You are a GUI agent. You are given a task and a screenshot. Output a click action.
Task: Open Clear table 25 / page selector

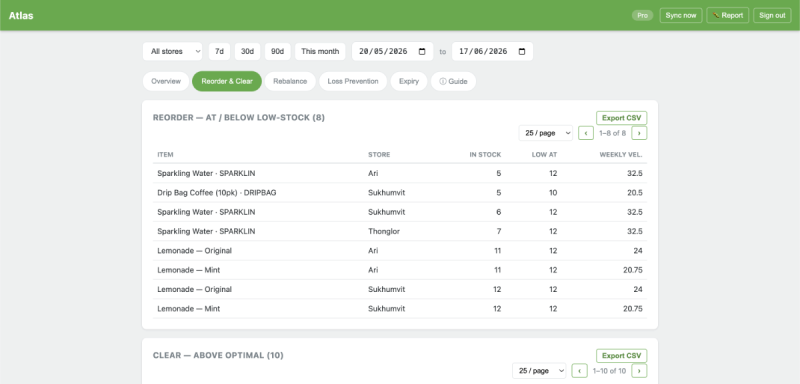pos(539,371)
